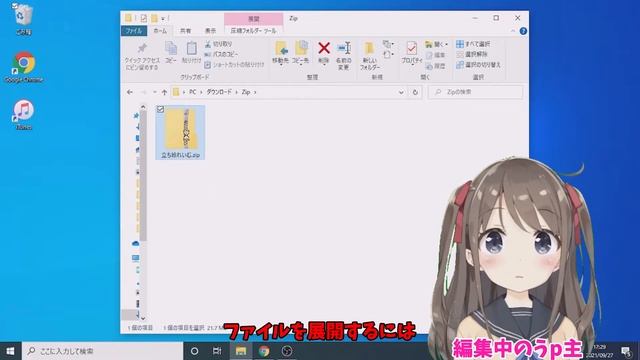640x360 pixels.
Task: Click the This PC icon in sidebar
Action: click(136, 258)
